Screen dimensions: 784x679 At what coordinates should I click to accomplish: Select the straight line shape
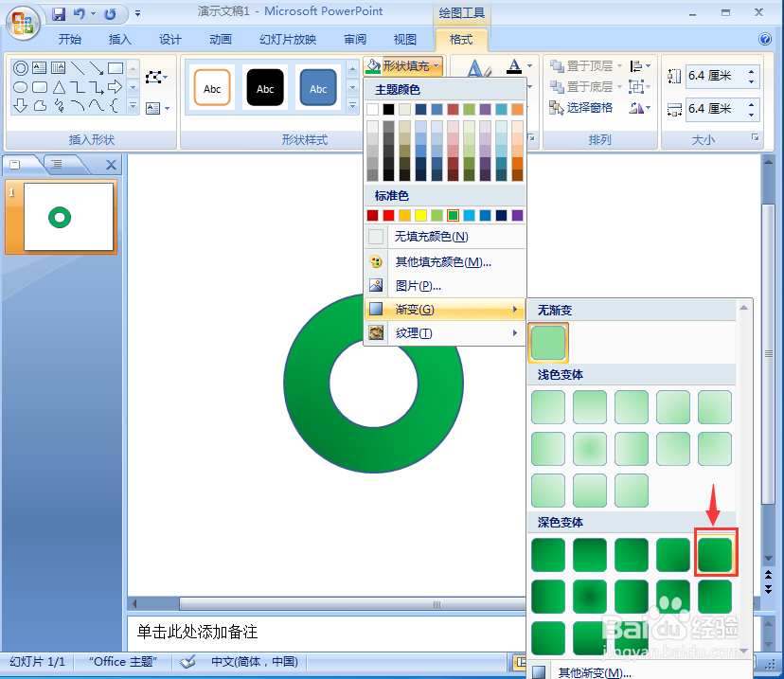tap(78, 67)
